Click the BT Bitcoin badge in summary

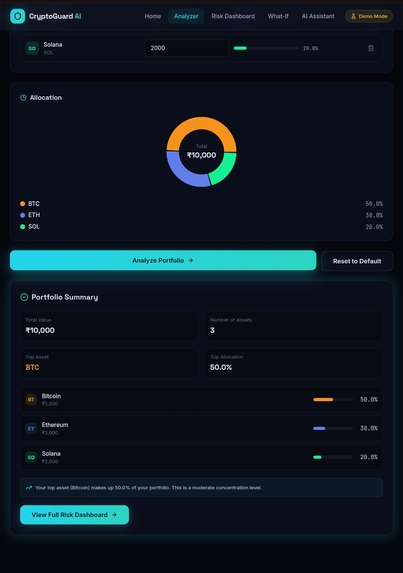(31, 399)
